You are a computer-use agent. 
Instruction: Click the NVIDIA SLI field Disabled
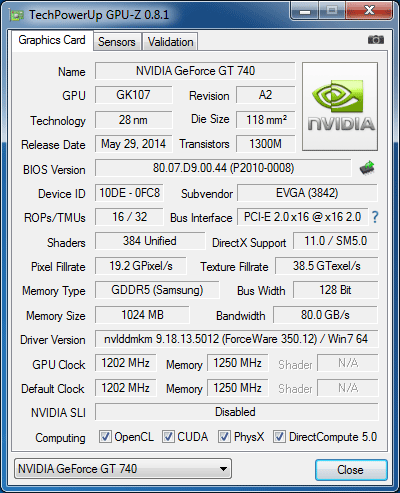[237, 412]
